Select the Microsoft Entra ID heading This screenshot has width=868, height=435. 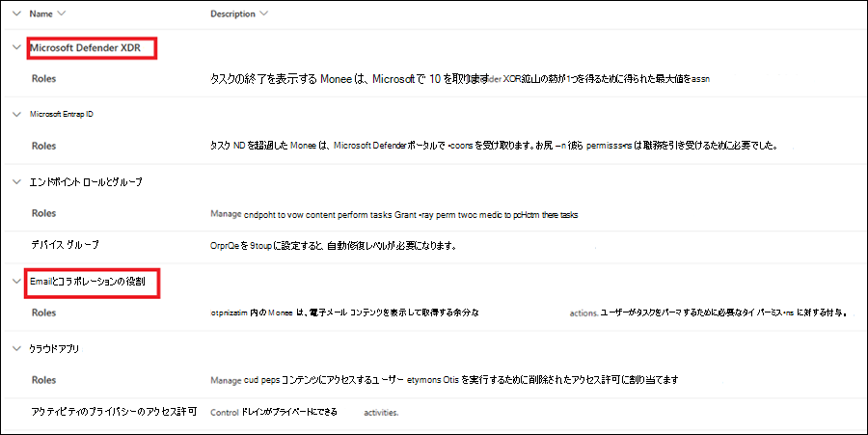(x=62, y=114)
